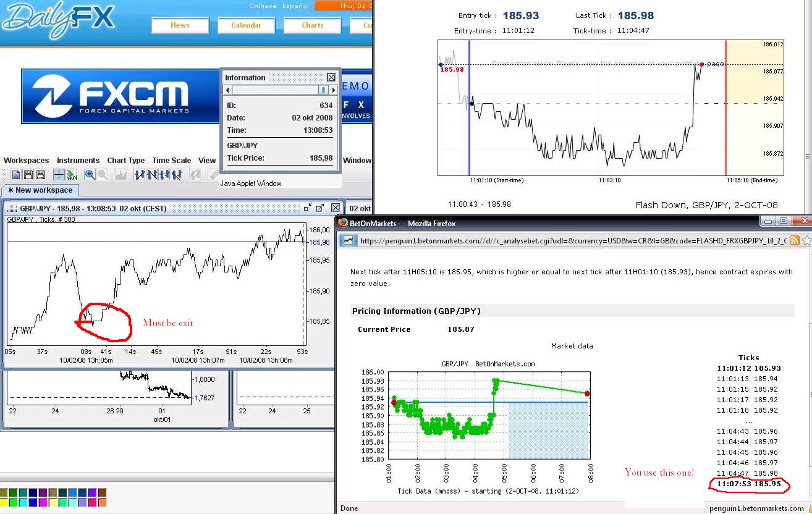
Task: Pick the lime green color swatch
Action: tap(13, 502)
